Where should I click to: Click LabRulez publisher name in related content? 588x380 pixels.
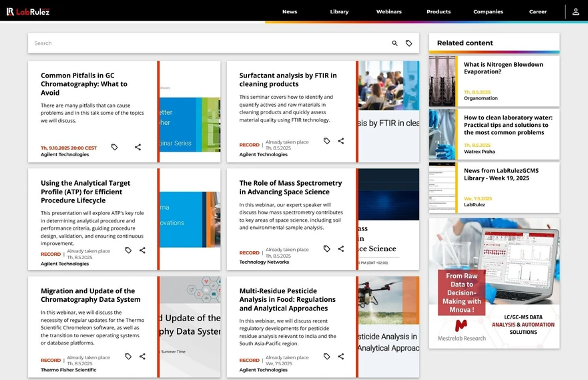[x=475, y=205]
